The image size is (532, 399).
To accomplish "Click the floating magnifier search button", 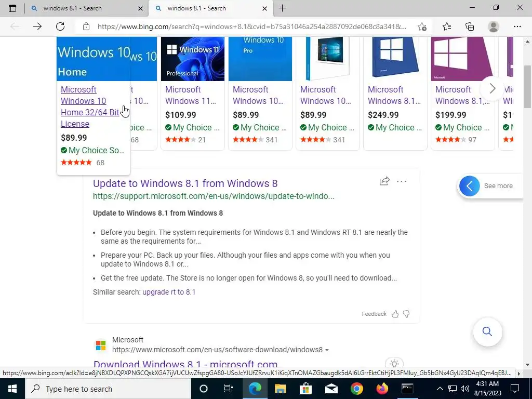I will tap(487, 331).
